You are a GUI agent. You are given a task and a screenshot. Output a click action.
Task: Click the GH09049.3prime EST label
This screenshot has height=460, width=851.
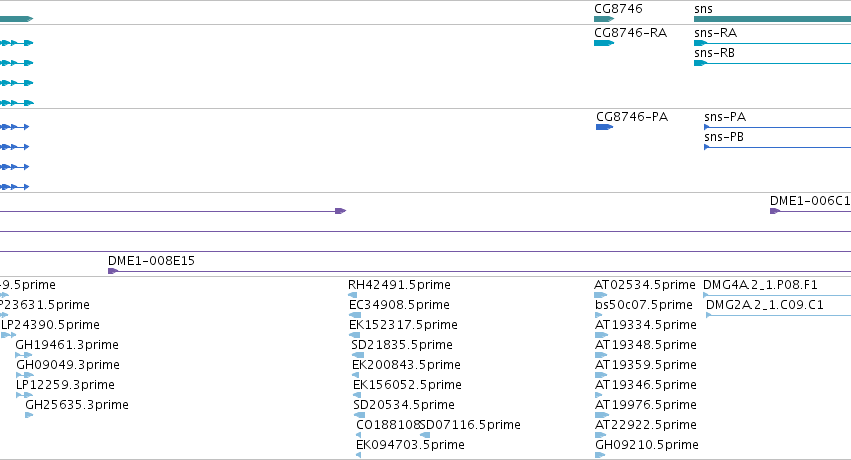pyautogui.click(x=68, y=365)
